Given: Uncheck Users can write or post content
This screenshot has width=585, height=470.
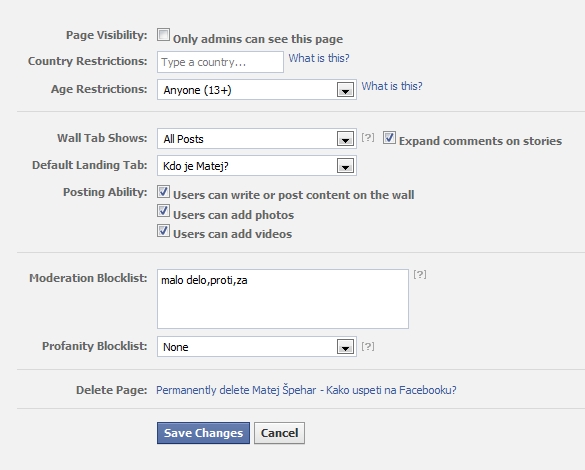Looking at the screenshot, I should pyautogui.click(x=163, y=192).
